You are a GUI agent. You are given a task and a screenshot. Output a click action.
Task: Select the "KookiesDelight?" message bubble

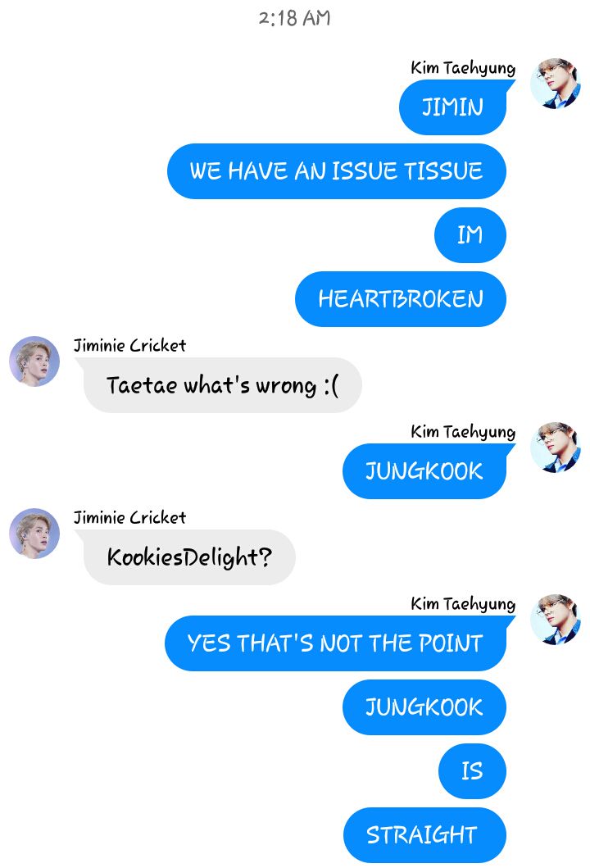(x=187, y=557)
